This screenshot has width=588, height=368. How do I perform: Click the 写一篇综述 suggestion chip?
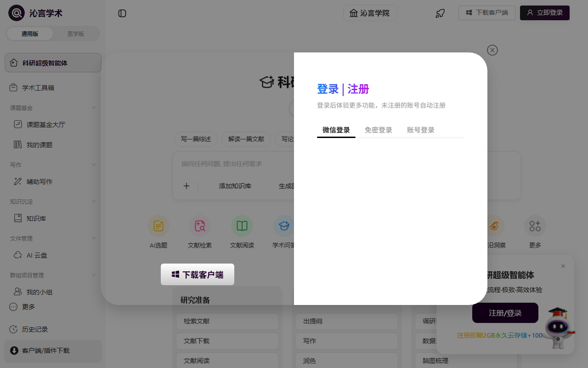(196, 139)
